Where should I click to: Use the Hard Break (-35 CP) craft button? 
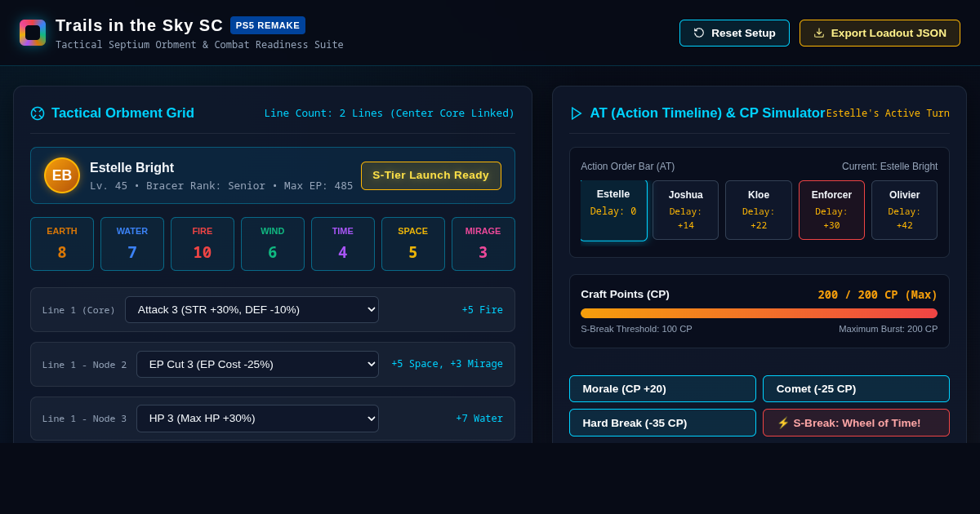click(662, 423)
